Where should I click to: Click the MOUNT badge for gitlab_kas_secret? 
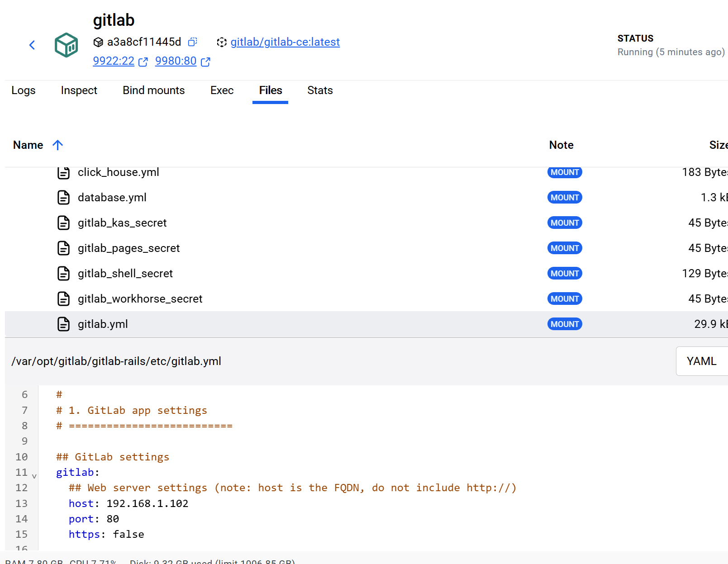(565, 223)
